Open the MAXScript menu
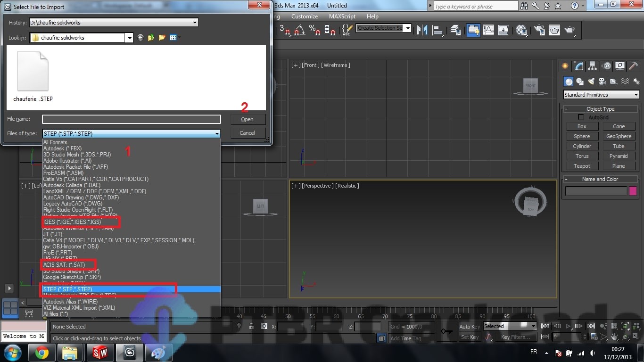This screenshot has height=362, width=644. click(342, 16)
